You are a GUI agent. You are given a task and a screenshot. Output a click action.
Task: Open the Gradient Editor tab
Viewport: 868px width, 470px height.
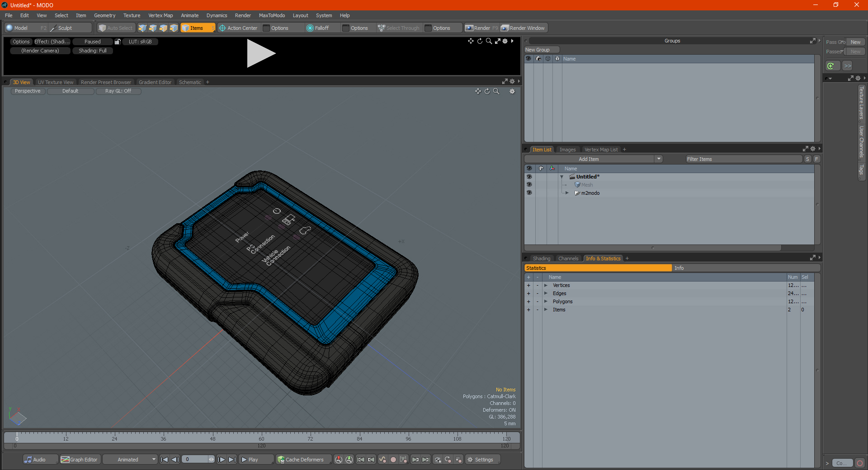coord(155,82)
